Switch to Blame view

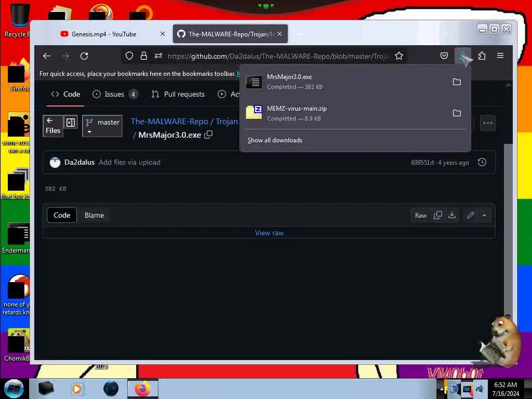pyautogui.click(x=95, y=215)
